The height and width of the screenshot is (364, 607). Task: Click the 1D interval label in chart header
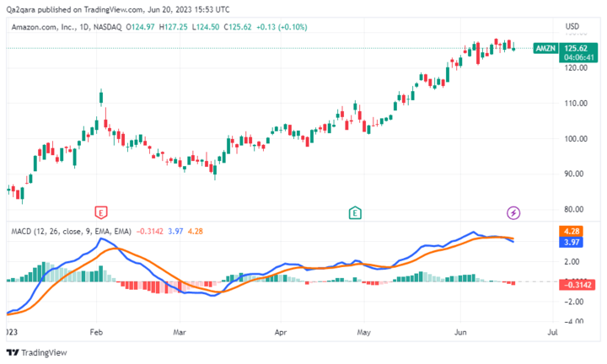(x=84, y=27)
